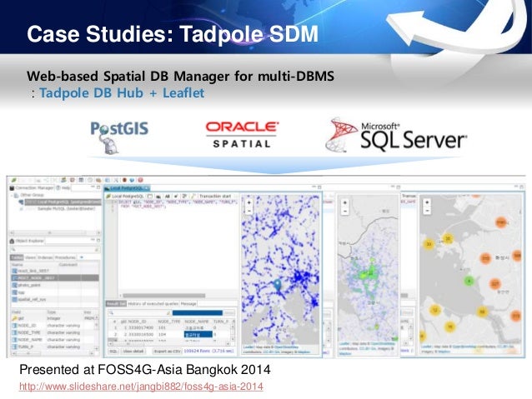Zoom in on the blue point map

(x=248, y=202)
